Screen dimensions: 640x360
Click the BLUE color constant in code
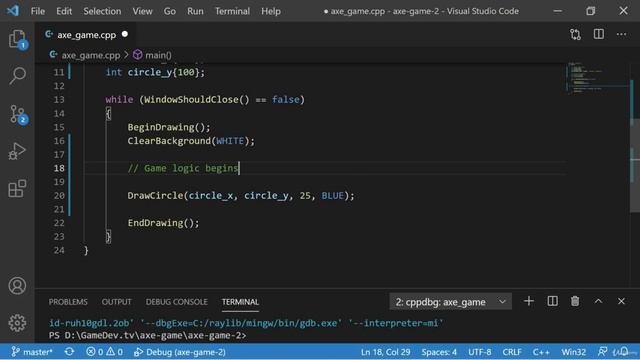pos(332,196)
